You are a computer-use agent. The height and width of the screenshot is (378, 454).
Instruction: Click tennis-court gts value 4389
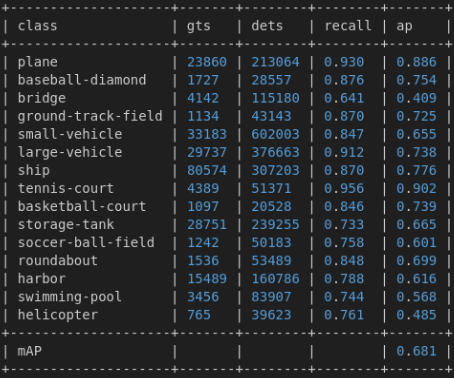(x=203, y=188)
